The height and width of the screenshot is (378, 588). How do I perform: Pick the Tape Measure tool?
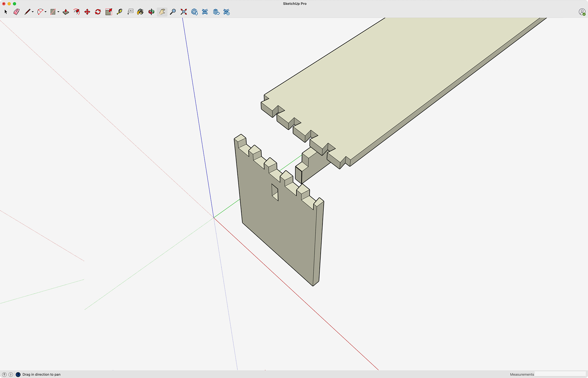click(x=119, y=12)
